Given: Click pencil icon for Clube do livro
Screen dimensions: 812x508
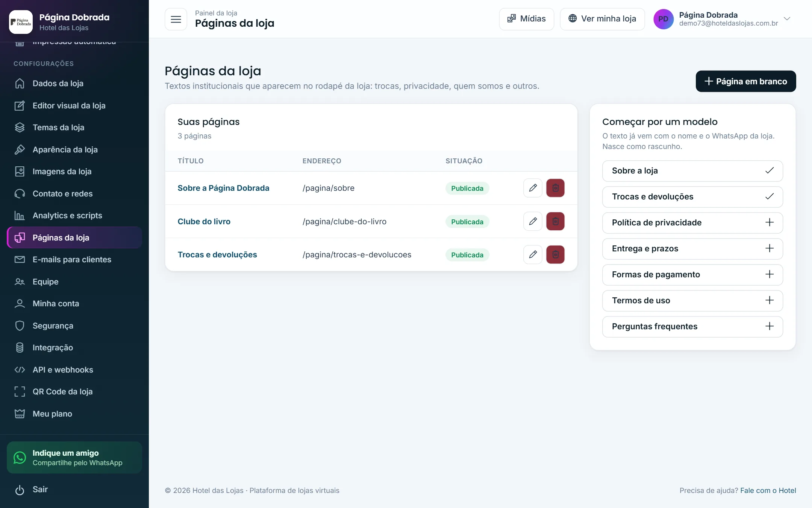Looking at the screenshot, I should click(533, 221).
